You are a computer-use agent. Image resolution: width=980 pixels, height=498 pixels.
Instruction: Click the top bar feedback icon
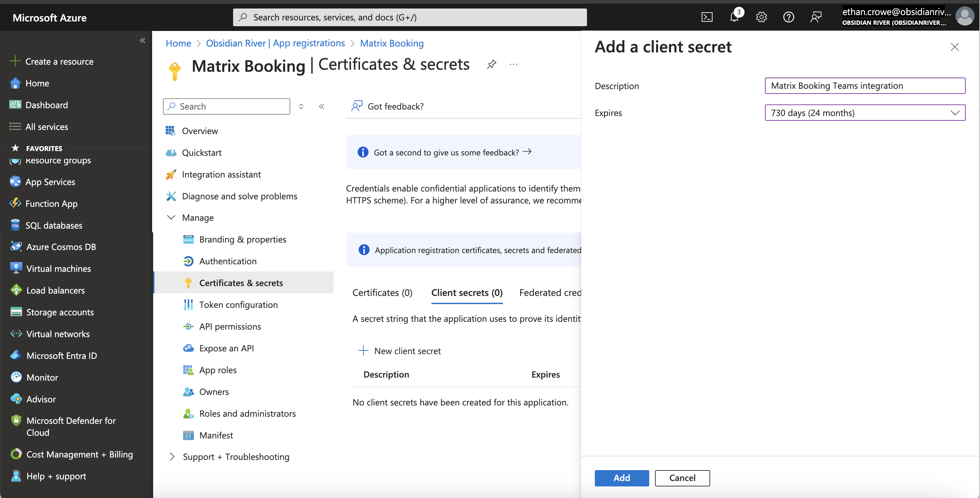(816, 17)
